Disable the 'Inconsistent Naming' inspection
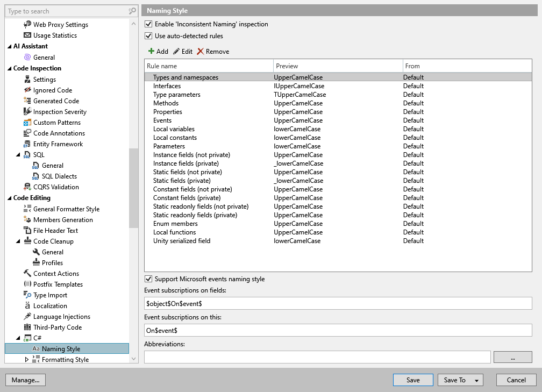 pos(148,24)
